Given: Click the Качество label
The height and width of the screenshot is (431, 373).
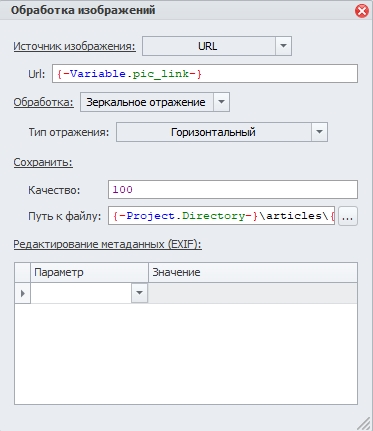Looking at the screenshot, I should [54, 190].
